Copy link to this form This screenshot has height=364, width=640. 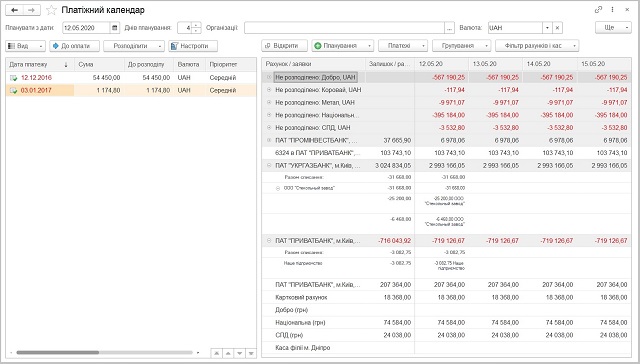click(x=598, y=10)
